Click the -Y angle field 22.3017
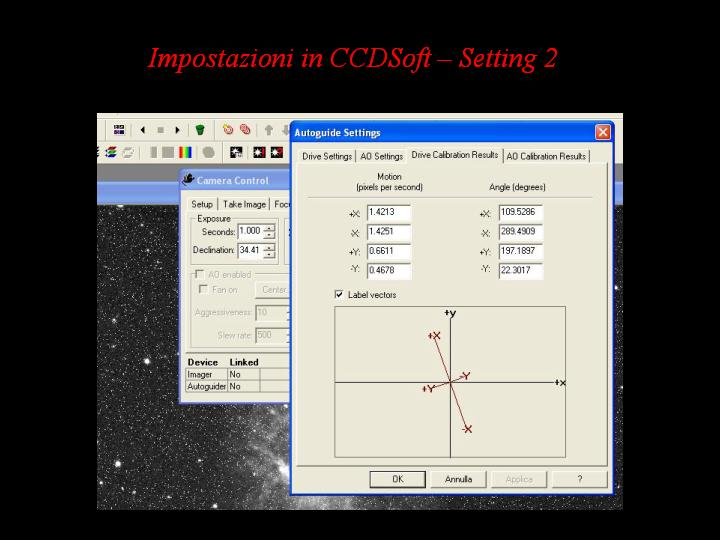 point(521,271)
